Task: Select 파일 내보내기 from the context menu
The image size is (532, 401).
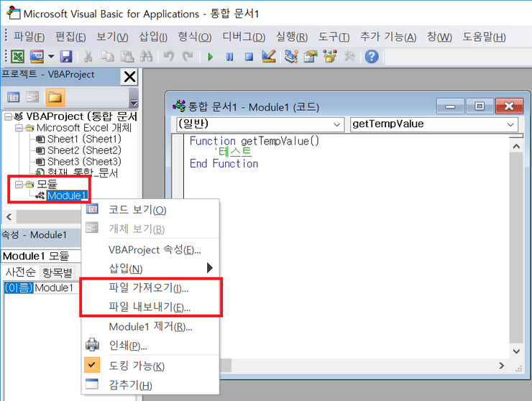Action: coord(149,307)
